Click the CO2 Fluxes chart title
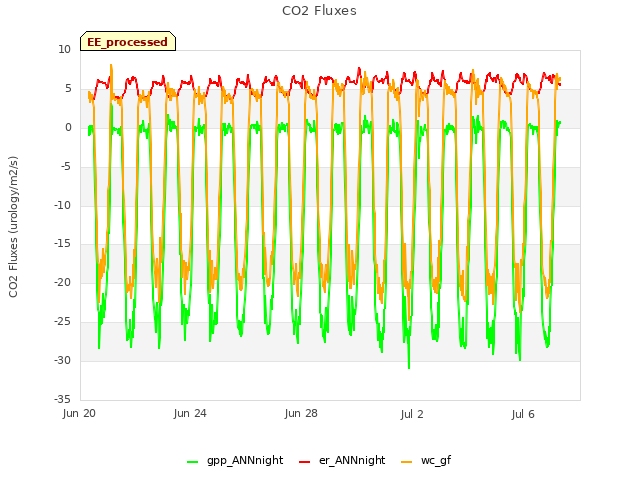Image resolution: width=640 pixels, height=480 pixels. click(319, 11)
